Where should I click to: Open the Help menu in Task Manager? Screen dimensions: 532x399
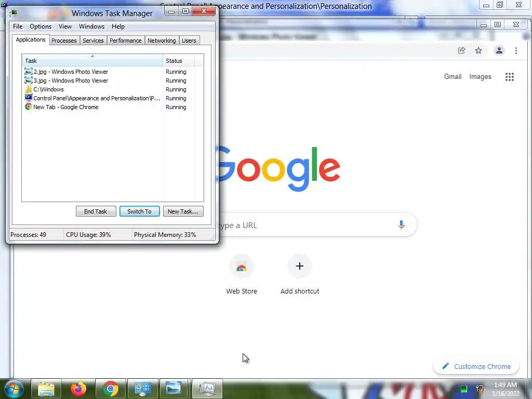(x=118, y=26)
